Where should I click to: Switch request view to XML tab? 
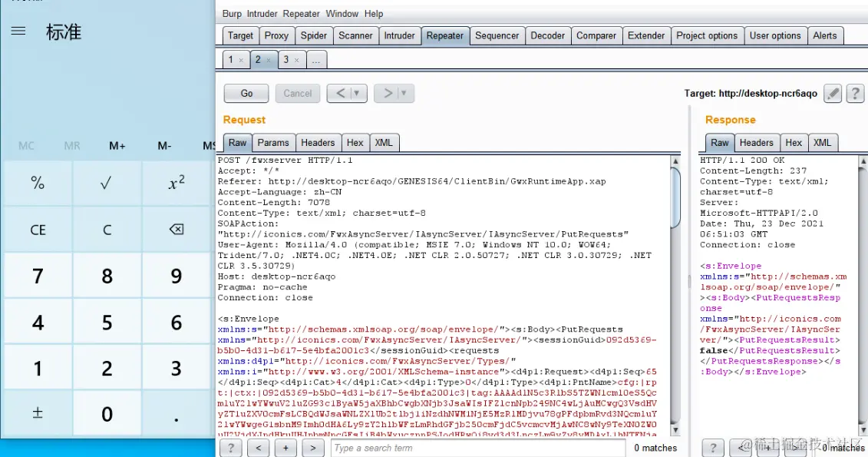coord(384,143)
